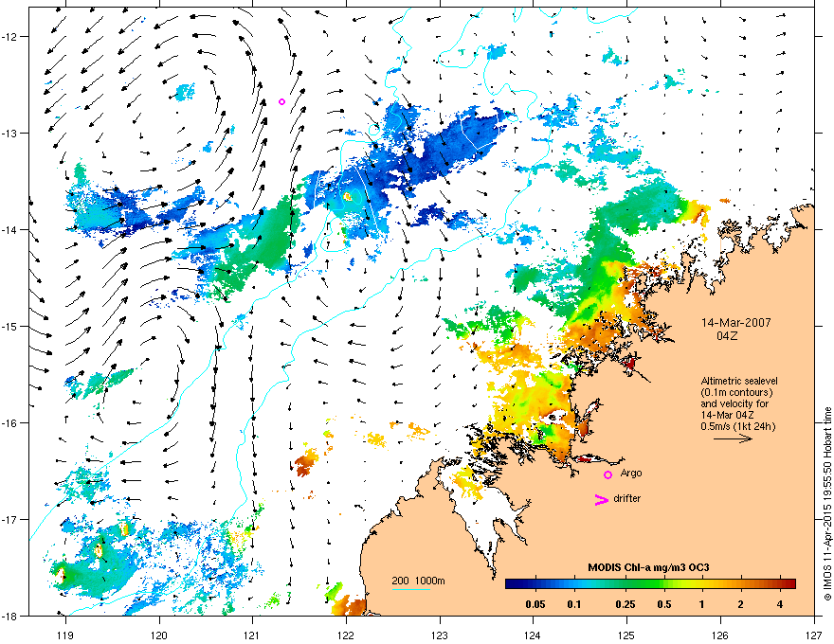Click the 'Altimetric sealevel' caption line
Image resolution: width=834 pixels, height=644 pixels.
739,381
